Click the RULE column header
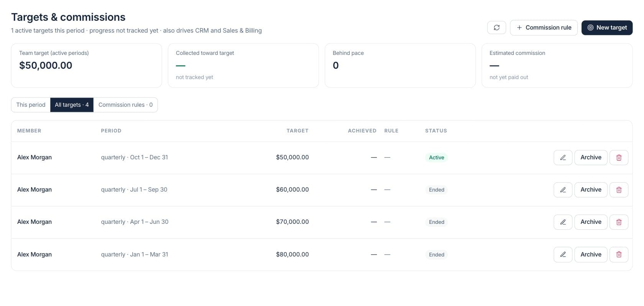644x306 pixels. (x=391, y=131)
